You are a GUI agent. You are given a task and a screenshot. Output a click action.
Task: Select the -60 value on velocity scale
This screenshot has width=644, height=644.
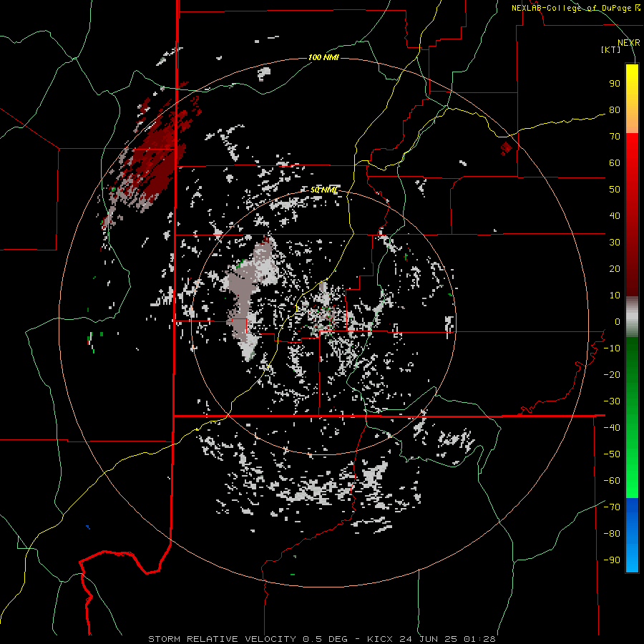pos(612,481)
